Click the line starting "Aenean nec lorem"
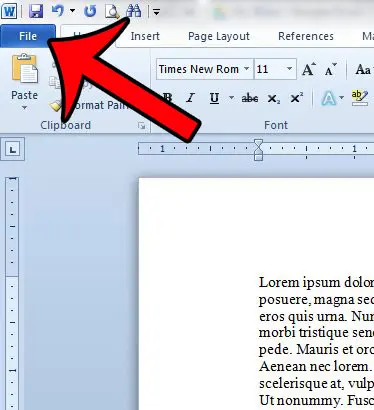The height and width of the screenshot is (410, 374). click(316, 366)
